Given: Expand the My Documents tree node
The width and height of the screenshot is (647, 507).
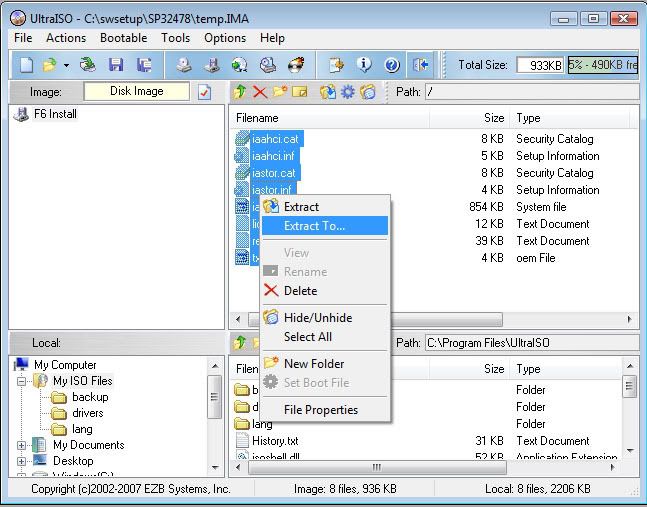Looking at the screenshot, I should [21, 445].
